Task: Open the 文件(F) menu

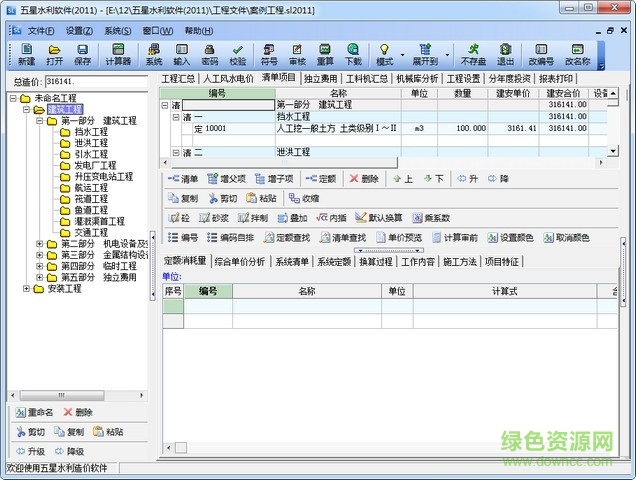Action: [41, 31]
